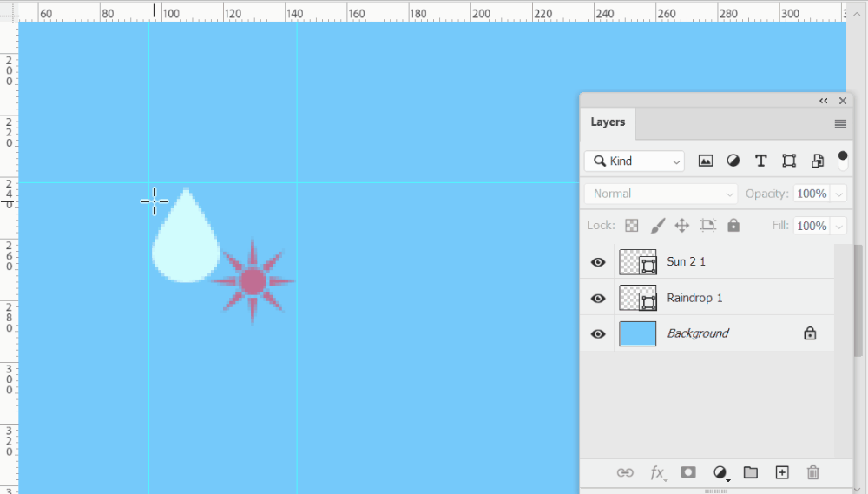Filter layers by shape layers icon

[x=789, y=161]
